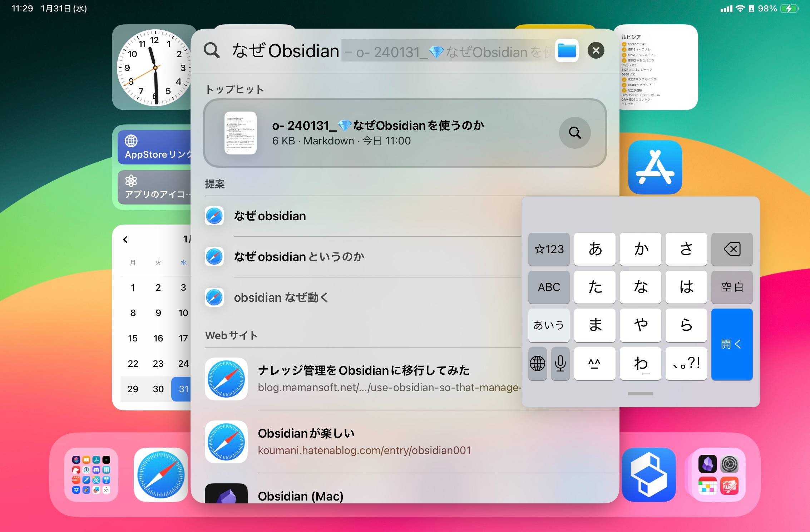The width and height of the screenshot is (810, 532).
Task: Tap the Safari icon beside なぜ obsidian
Action: point(214,216)
